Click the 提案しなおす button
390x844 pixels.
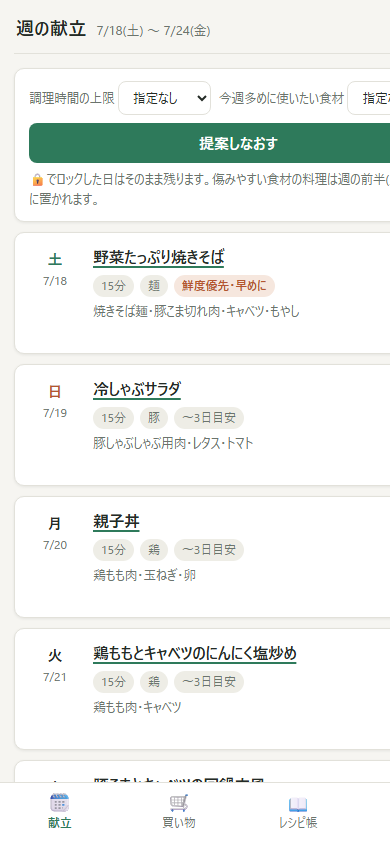coord(210,143)
